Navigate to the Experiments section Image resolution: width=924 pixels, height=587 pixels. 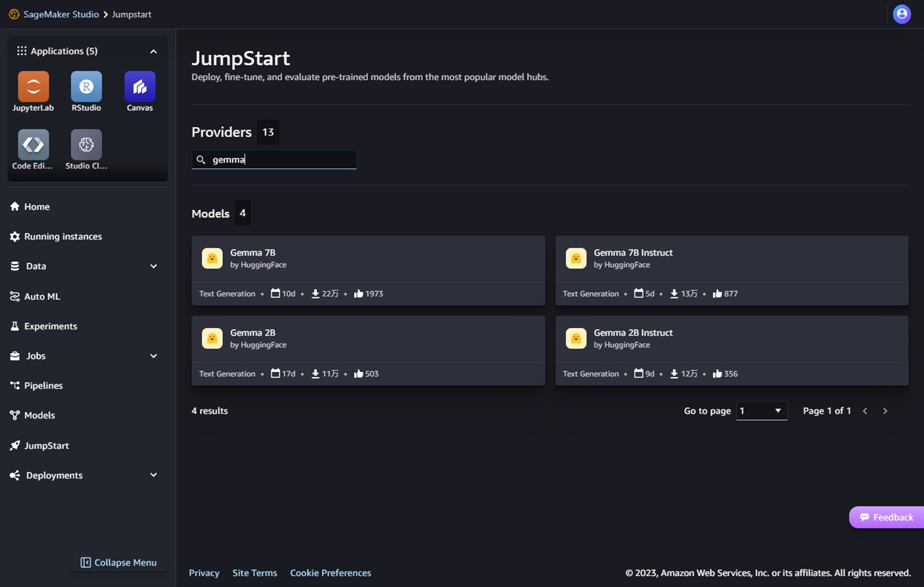pos(51,326)
